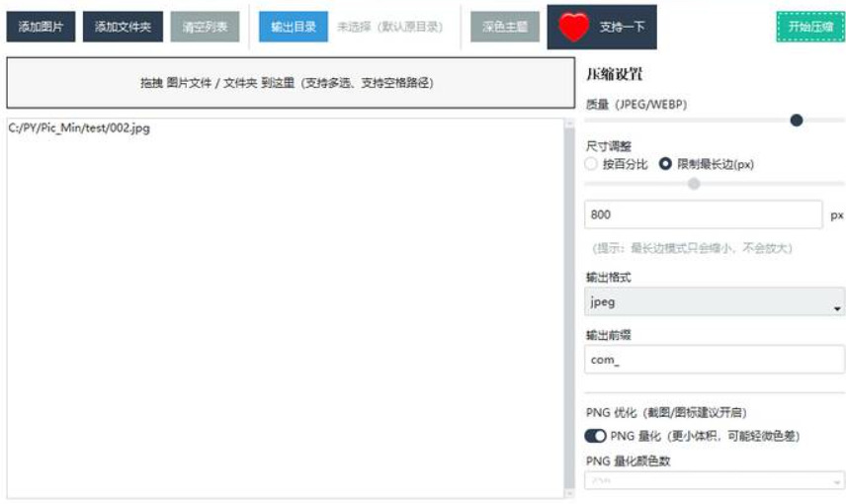Choose output directory via 输出目录

tap(293, 27)
